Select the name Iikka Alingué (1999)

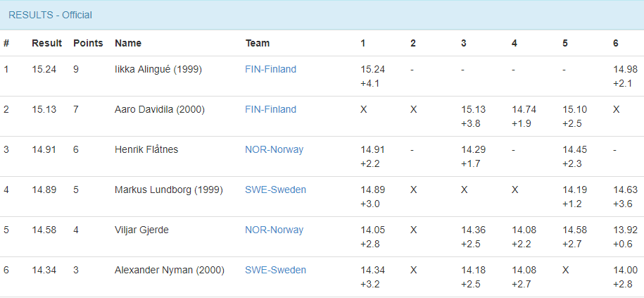click(158, 70)
